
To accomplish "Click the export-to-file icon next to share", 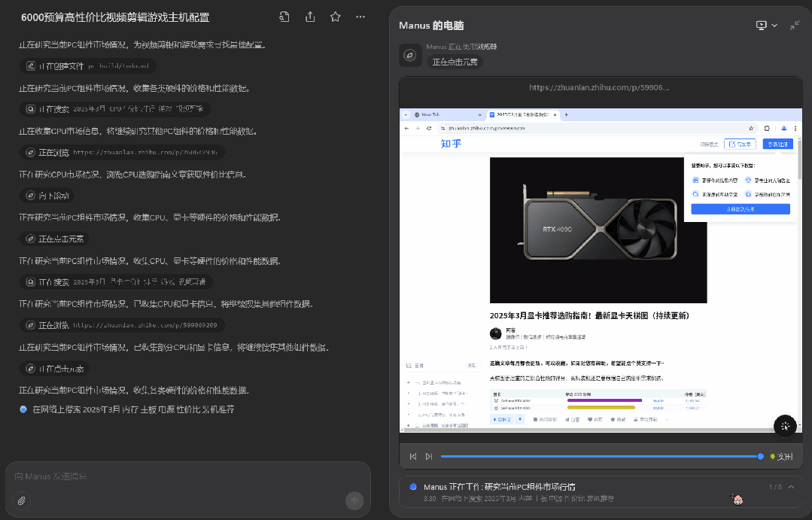I will point(284,16).
